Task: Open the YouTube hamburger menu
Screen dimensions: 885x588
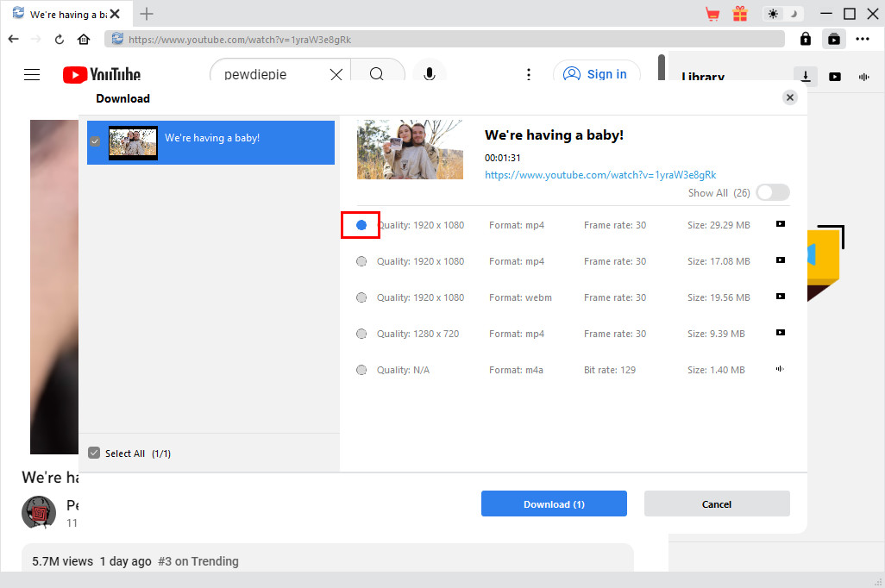Action: [x=32, y=74]
